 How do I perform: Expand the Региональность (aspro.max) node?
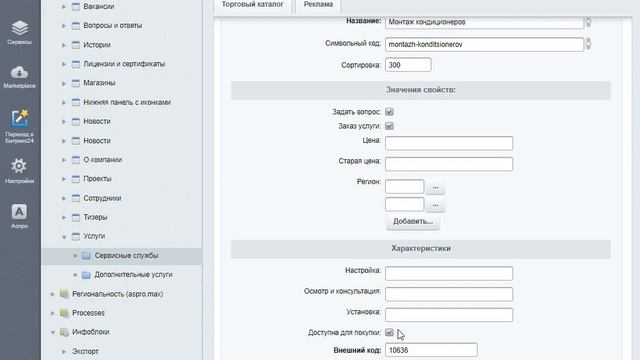pyautogui.click(x=53, y=294)
